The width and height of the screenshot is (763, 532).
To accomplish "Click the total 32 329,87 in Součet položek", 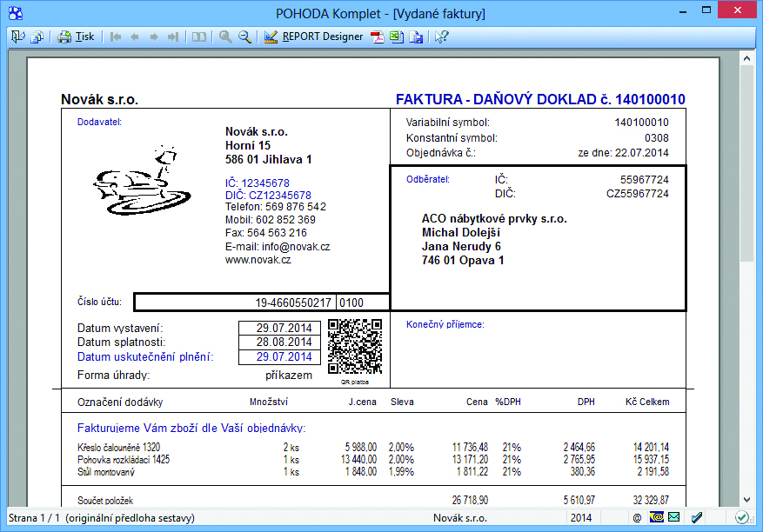I will click(651, 500).
